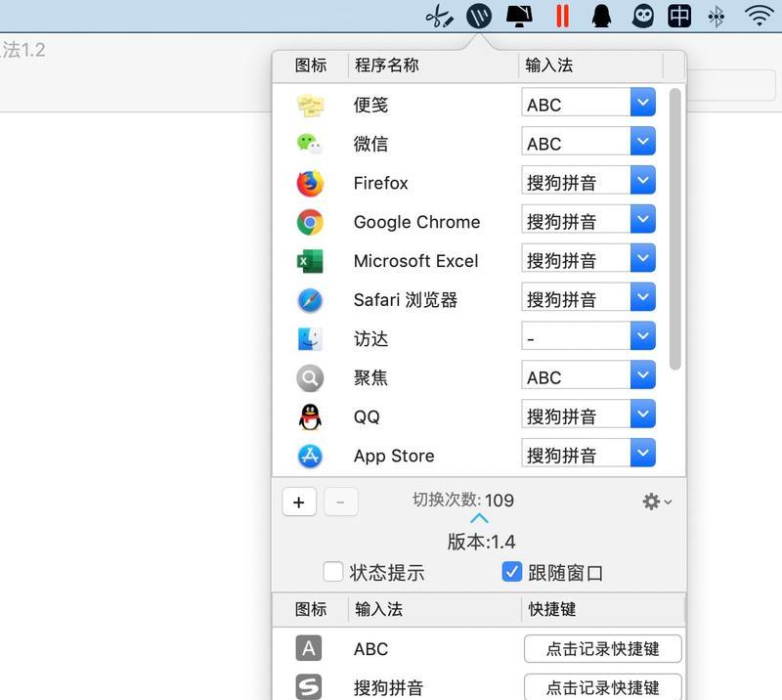Select the Stickies 便笺 app icon

coord(310,106)
